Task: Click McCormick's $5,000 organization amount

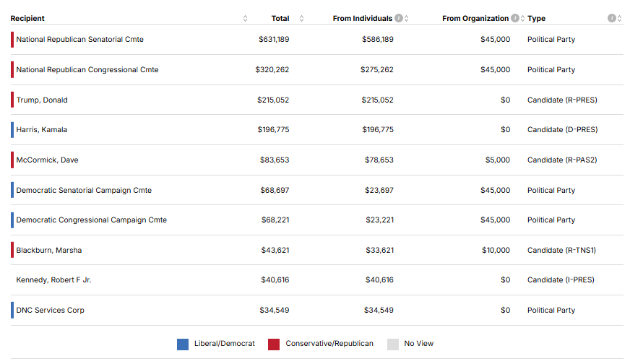Action: [x=498, y=160]
